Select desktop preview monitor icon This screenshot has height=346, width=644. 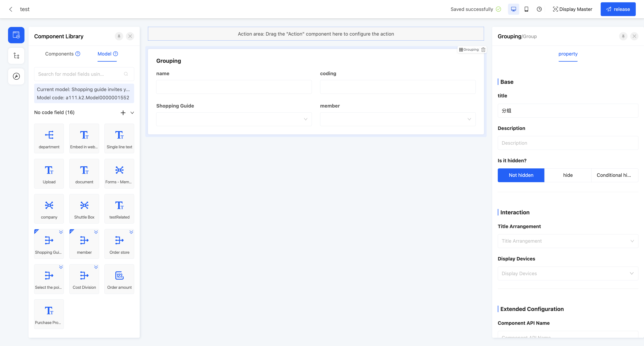[x=513, y=9]
